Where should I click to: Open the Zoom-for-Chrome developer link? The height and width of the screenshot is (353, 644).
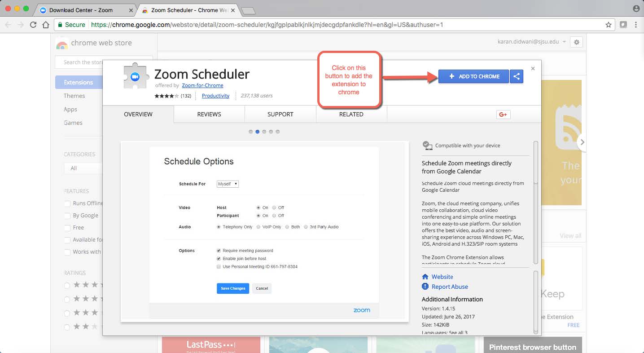pyautogui.click(x=202, y=85)
